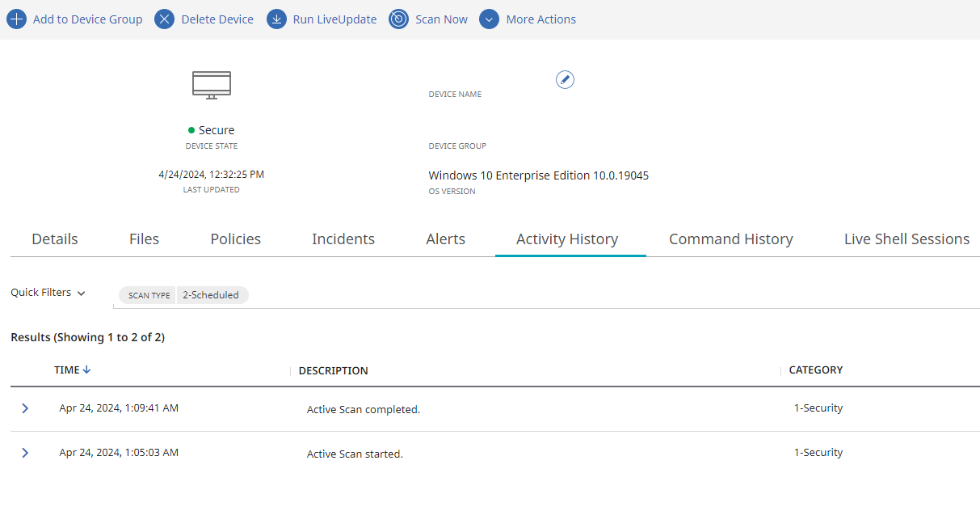The width and height of the screenshot is (980, 528).
Task: View the Alerts tab
Action: 445,239
